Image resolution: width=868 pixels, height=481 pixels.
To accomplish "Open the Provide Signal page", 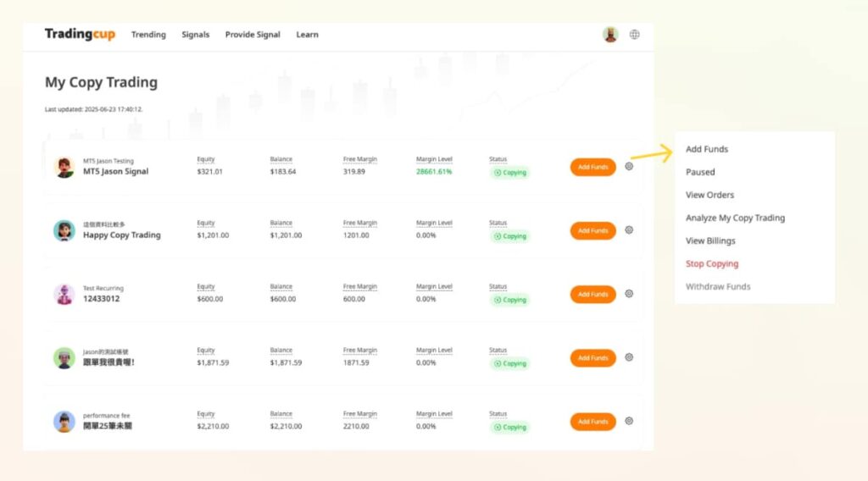I will tap(253, 35).
